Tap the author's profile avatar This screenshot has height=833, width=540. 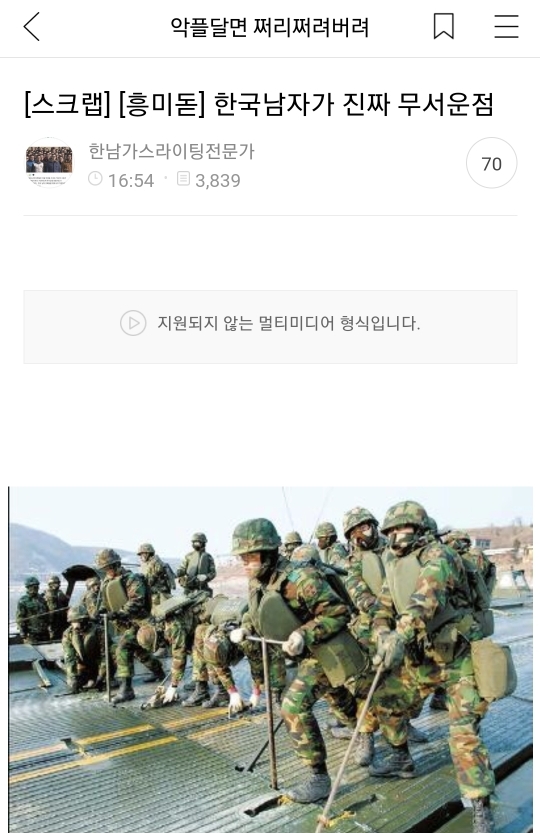coord(49,163)
